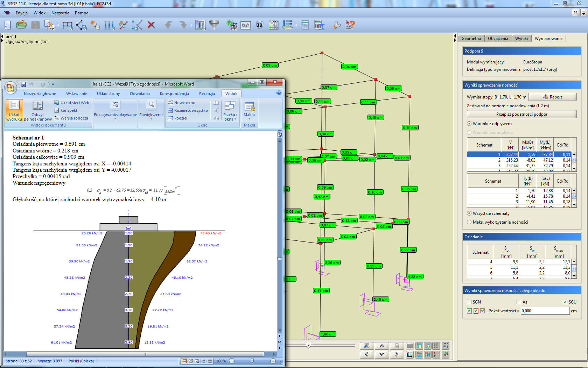This screenshot has height=368, width=588.
Task: Click the green gear calculate icon
Action: pyautogui.click(x=232, y=25)
